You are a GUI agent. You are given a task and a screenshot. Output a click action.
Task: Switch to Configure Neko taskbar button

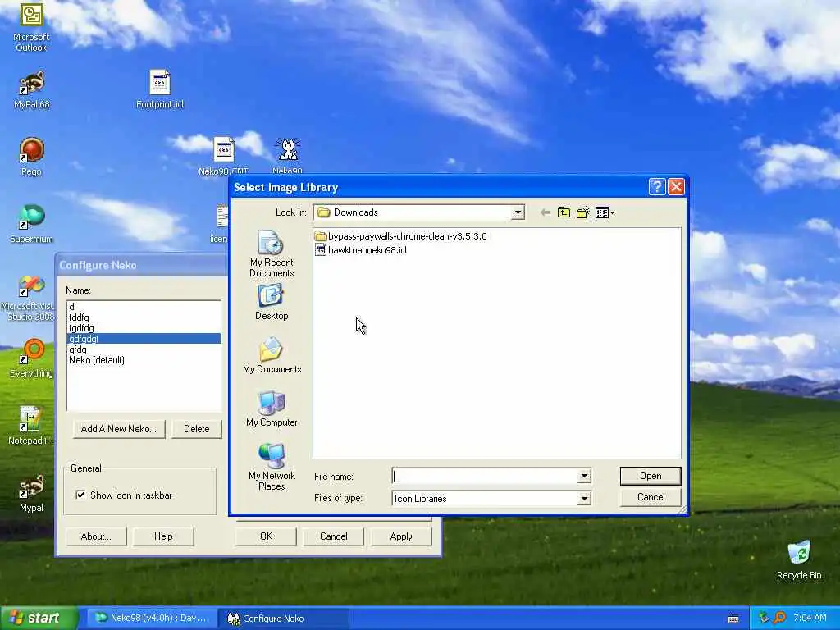[x=283, y=619]
